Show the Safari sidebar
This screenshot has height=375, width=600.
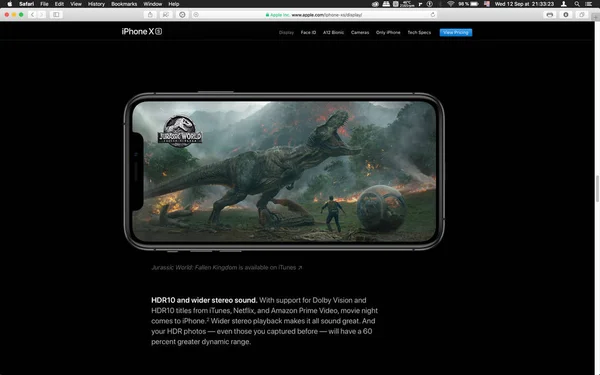pyautogui.click(x=56, y=15)
